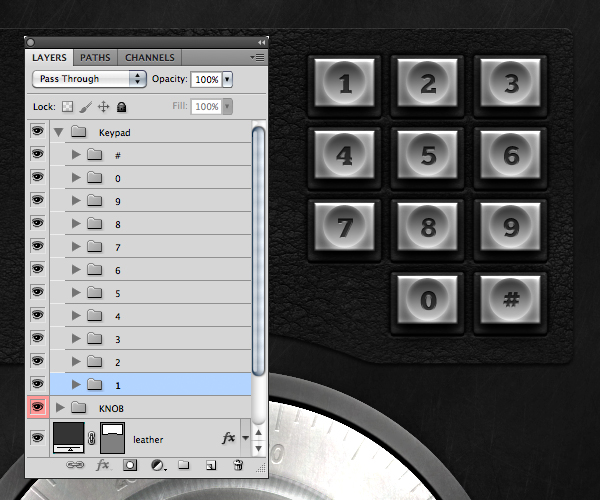The height and width of the screenshot is (500, 600).
Task: Click the delete layer trash icon
Action: coord(238,465)
